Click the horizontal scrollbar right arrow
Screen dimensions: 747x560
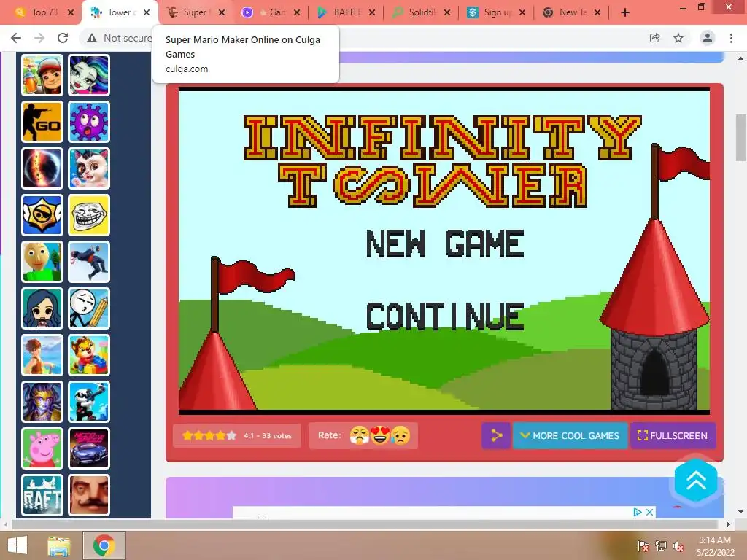[x=729, y=524]
